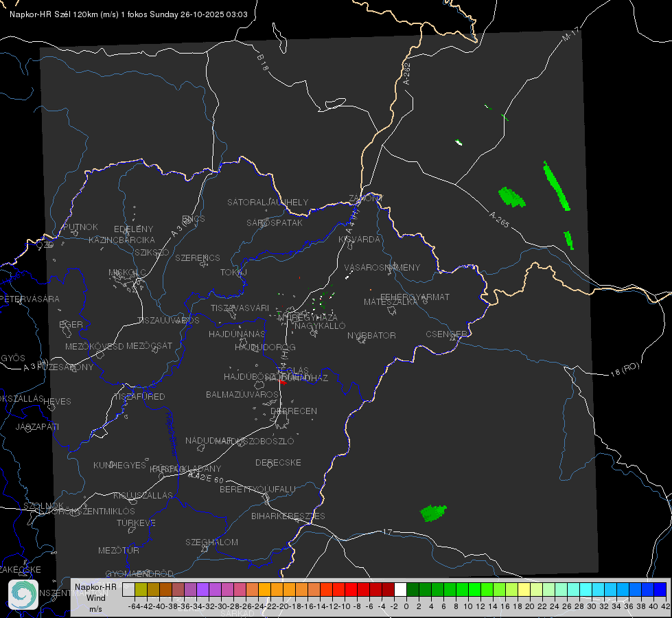672x618 pixels.
Task: Select the MISKOLC city label
Action: [x=127, y=273]
